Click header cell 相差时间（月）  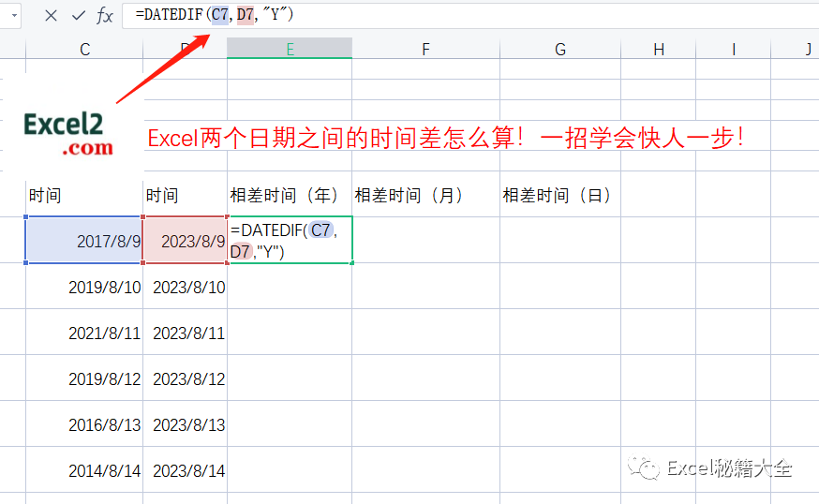(x=425, y=194)
